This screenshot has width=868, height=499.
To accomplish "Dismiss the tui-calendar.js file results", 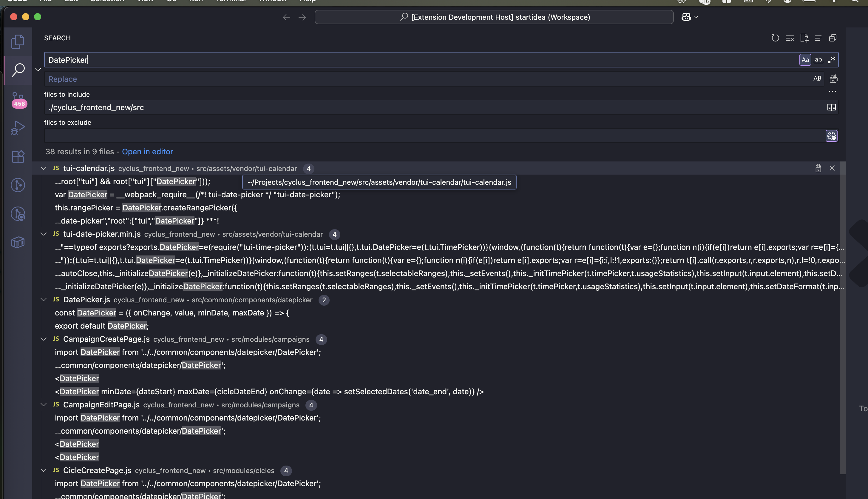I will click(832, 168).
